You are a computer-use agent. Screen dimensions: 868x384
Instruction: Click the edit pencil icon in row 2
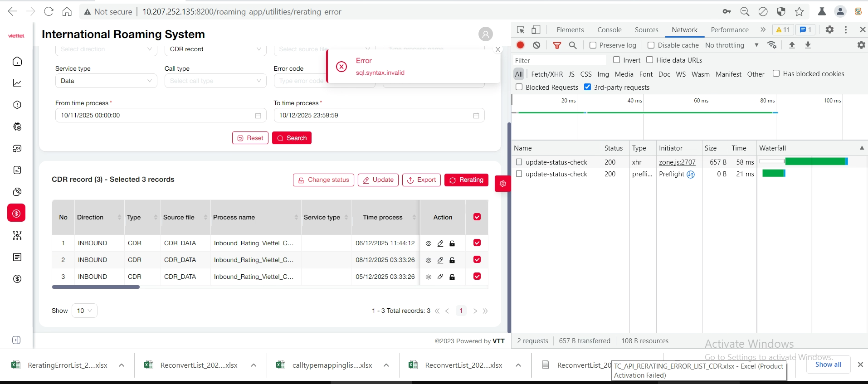click(x=440, y=260)
